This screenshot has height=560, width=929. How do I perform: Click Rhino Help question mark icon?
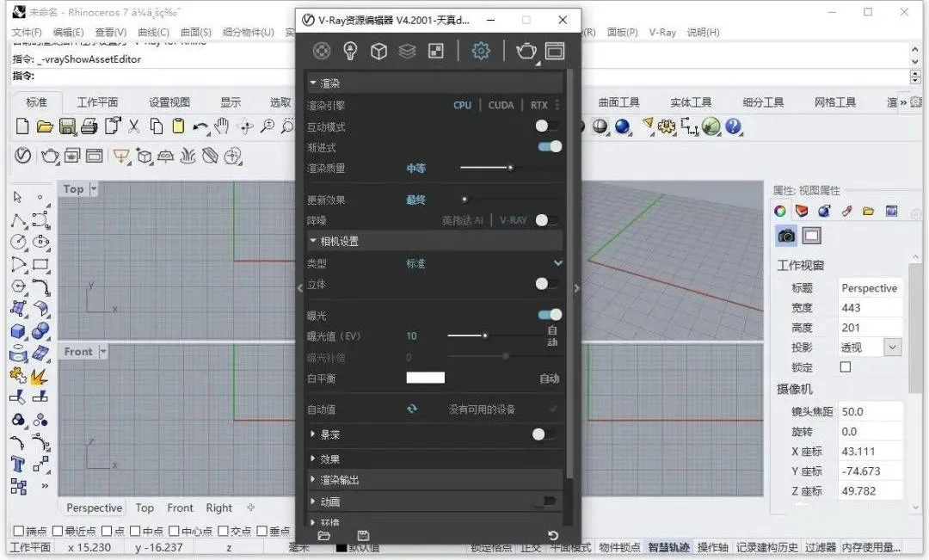(733, 126)
